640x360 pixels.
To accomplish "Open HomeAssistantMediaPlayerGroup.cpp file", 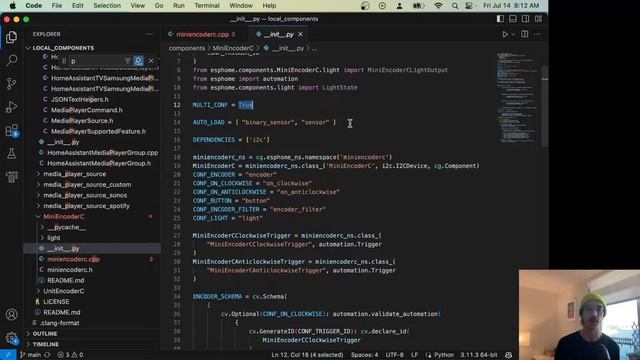I will pyautogui.click(x=102, y=152).
